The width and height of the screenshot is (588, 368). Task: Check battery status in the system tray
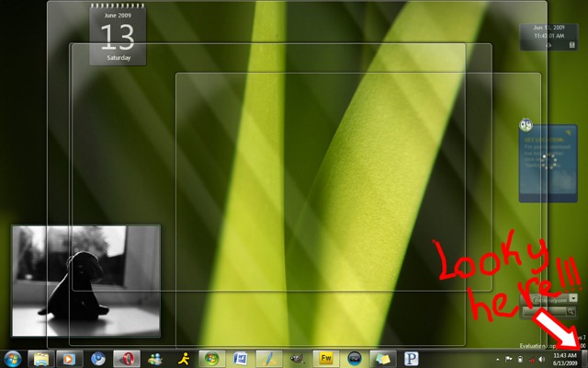click(x=521, y=360)
